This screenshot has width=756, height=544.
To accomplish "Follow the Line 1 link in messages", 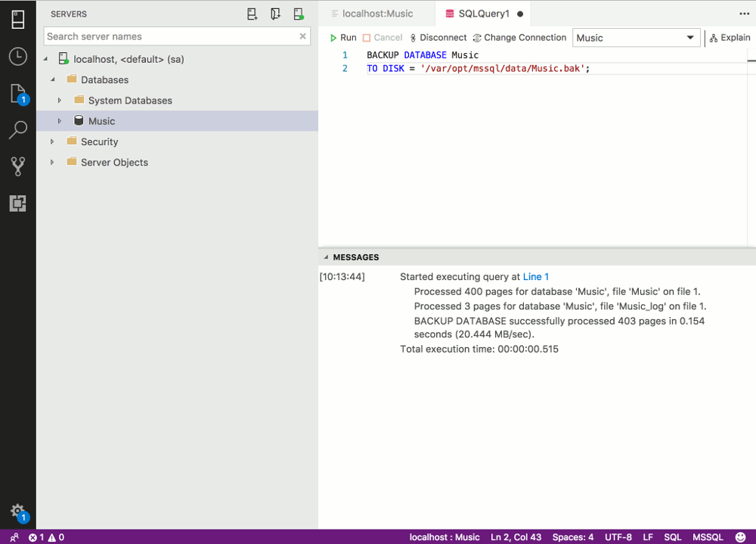I will 536,277.
